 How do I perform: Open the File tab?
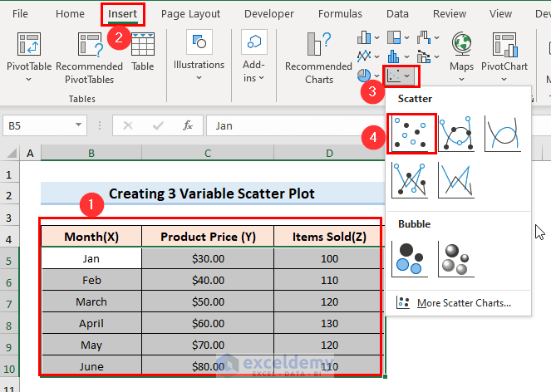20,13
